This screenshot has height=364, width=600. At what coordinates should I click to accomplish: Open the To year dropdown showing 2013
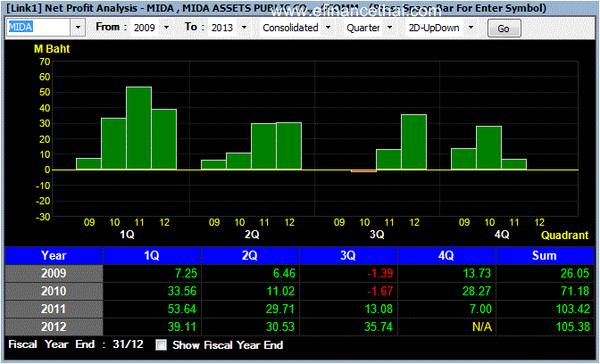tap(244, 28)
